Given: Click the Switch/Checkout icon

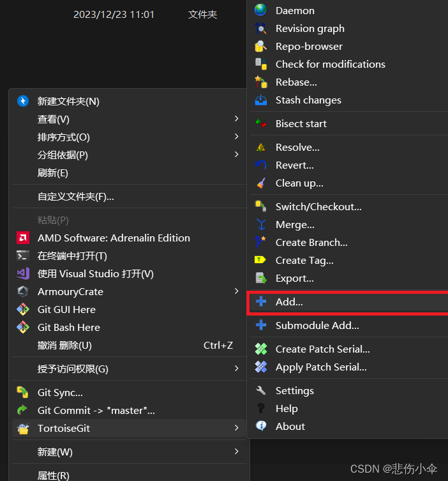Looking at the screenshot, I should (x=261, y=206).
